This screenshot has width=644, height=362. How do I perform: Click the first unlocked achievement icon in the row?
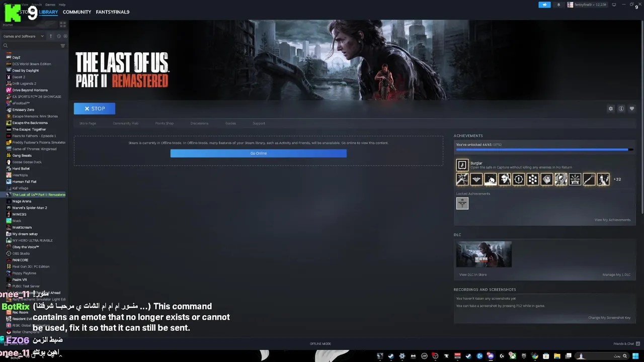click(x=462, y=179)
